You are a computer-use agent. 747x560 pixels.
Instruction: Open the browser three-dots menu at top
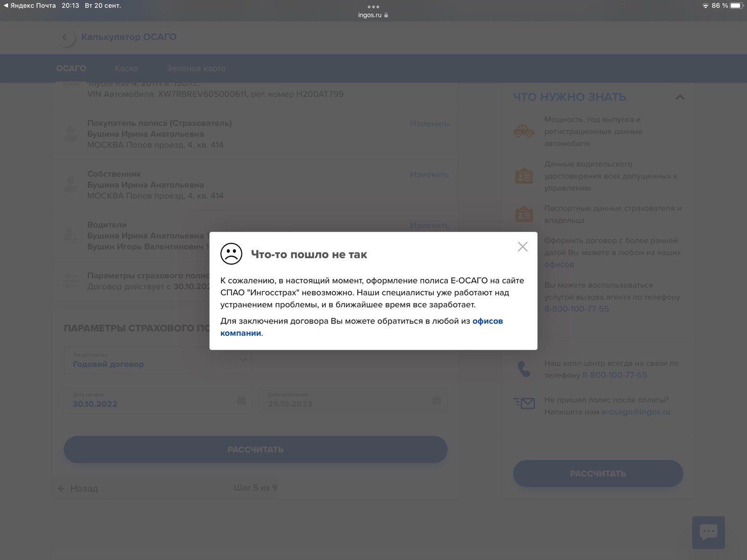[373, 7]
